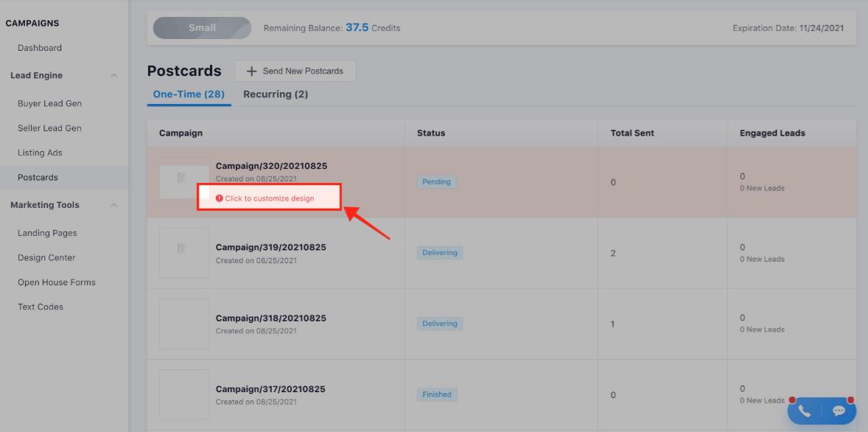Screen dimensions: 868x432
Task: Click the 'Click to customize design' link
Action: pos(269,198)
